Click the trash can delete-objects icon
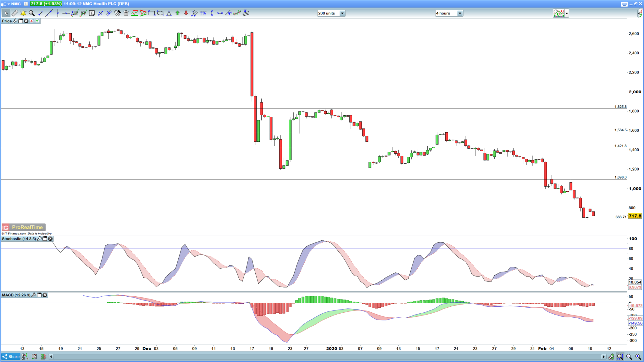This screenshot has width=644, height=362. 126,13
